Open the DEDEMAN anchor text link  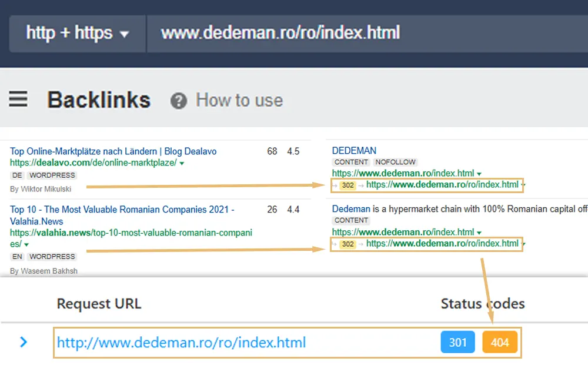(354, 151)
